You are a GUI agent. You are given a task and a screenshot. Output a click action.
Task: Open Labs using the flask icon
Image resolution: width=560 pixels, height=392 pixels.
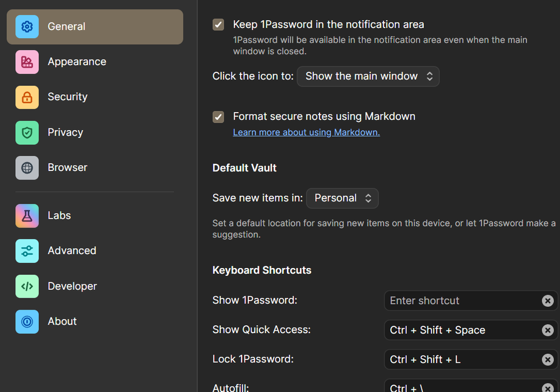point(27,215)
